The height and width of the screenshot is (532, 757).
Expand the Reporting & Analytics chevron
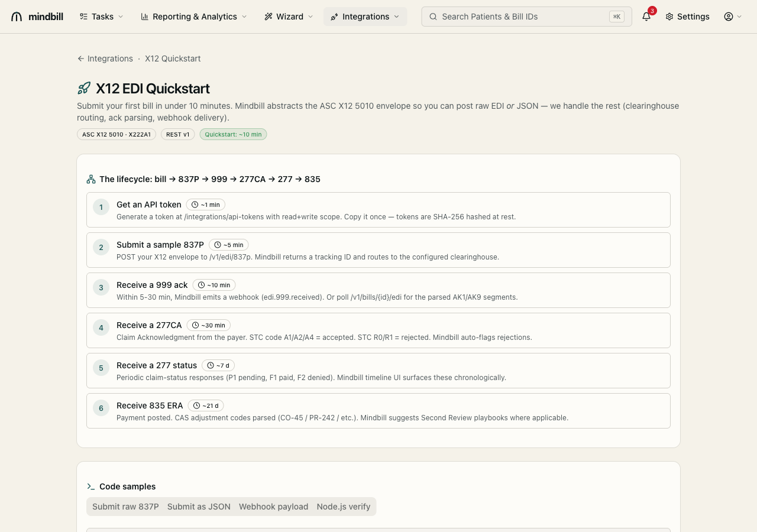(x=244, y=17)
